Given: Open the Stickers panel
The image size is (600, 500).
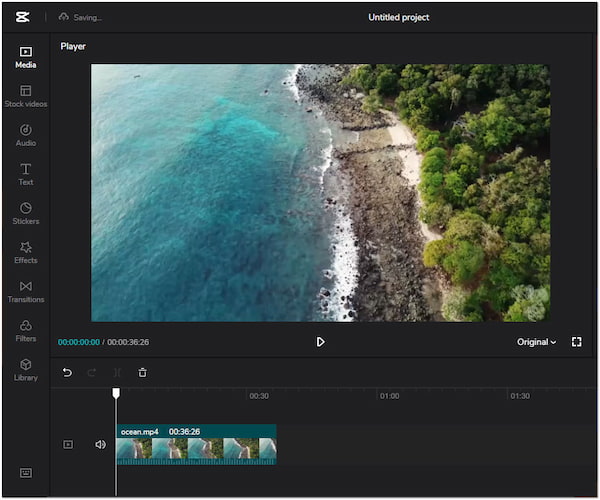Looking at the screenshot, I should [x=25, y=213].
